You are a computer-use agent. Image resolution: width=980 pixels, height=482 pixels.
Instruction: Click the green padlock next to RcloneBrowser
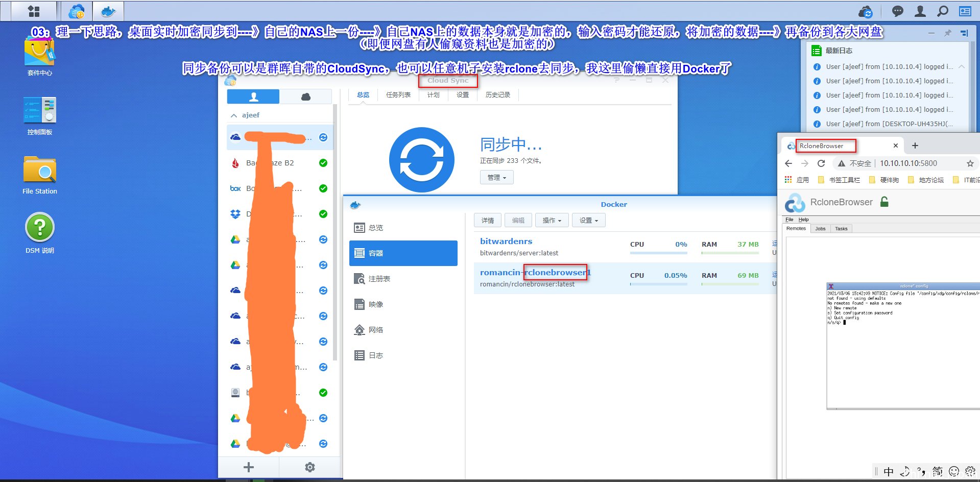tap(885, 202)
